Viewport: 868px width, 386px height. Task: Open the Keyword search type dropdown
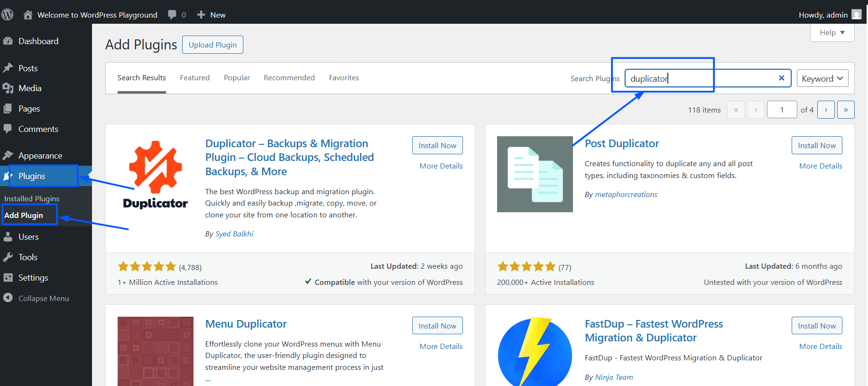tap(822, 78)
